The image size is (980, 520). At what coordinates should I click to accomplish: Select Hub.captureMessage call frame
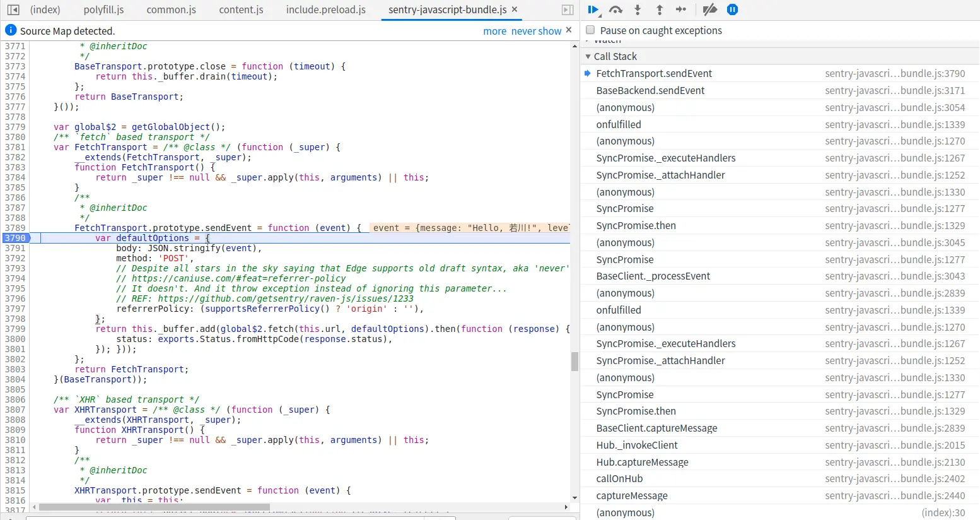pyautogui.click(x=780, y=462)
